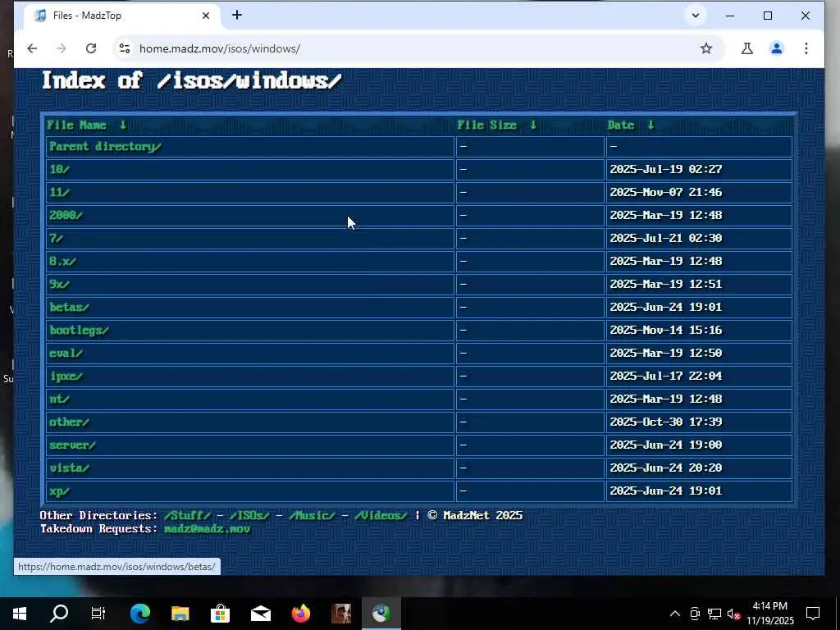Open Chrome three-dot menu
Screen dimensions: 840x630
pos(806,48)
